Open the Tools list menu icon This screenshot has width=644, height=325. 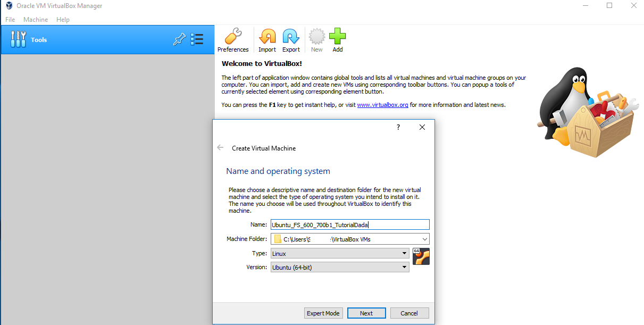pyautogui.click(x=197, y=39)
